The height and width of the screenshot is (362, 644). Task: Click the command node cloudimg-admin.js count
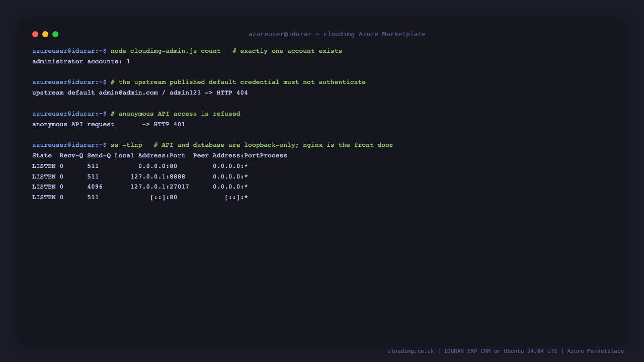166,51
